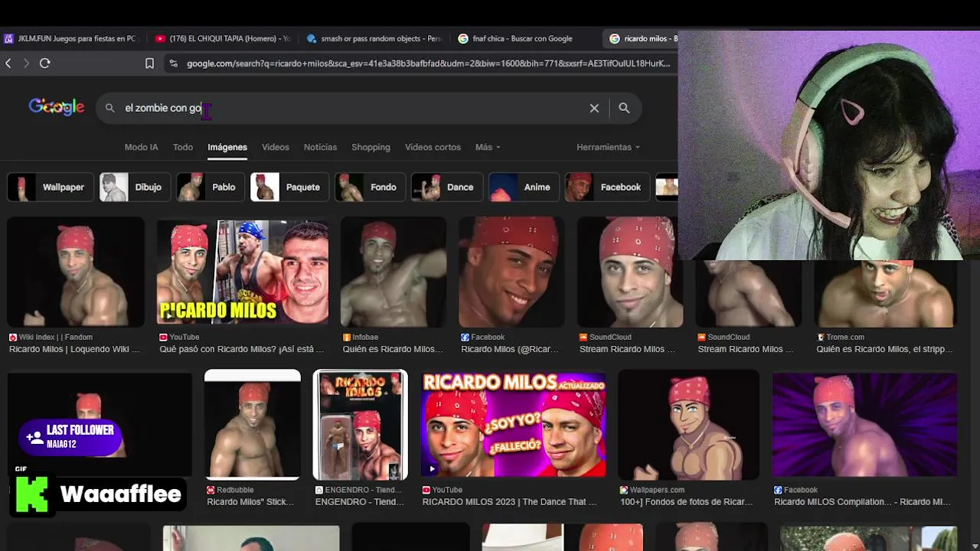980x551 pixels.
Task: Click Ricardo Milos Stick Redbubble link
Action: [x=250, y=502]
